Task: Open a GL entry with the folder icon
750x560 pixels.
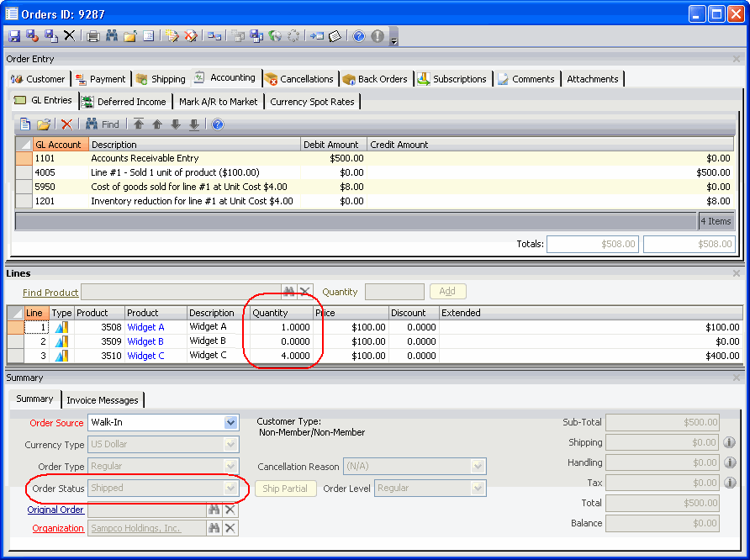Action: (x=44, y=124)
